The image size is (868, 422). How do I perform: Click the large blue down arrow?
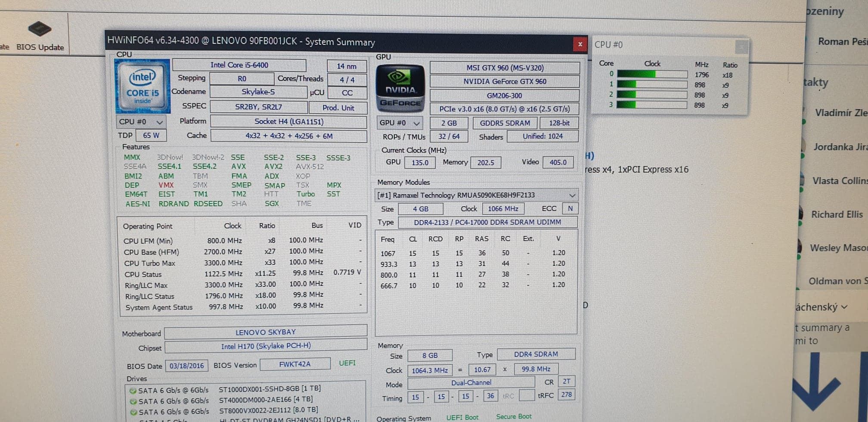point(816,383)
